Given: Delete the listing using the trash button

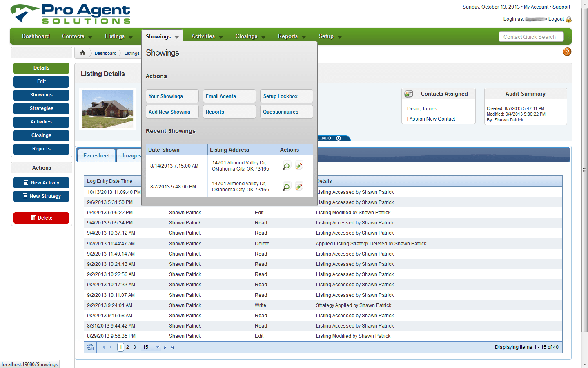Looking at the screenshot, I should point(41,218).
